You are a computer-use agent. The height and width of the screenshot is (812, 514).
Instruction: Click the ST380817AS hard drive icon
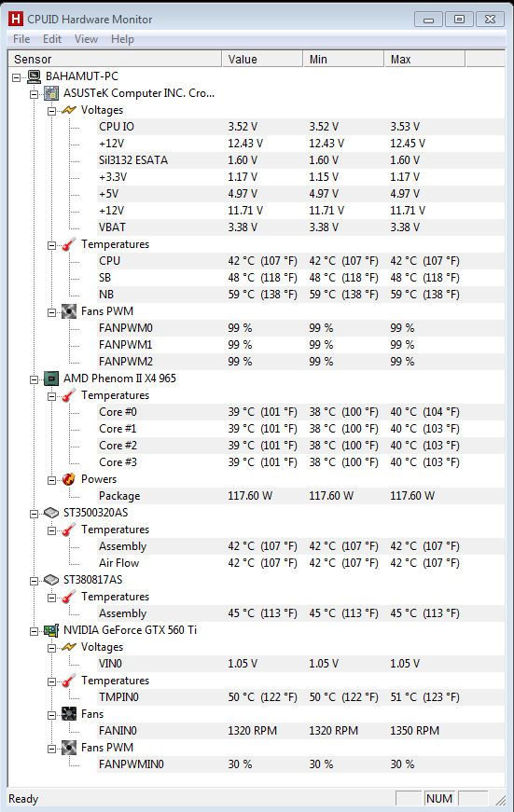click(51, 580)
